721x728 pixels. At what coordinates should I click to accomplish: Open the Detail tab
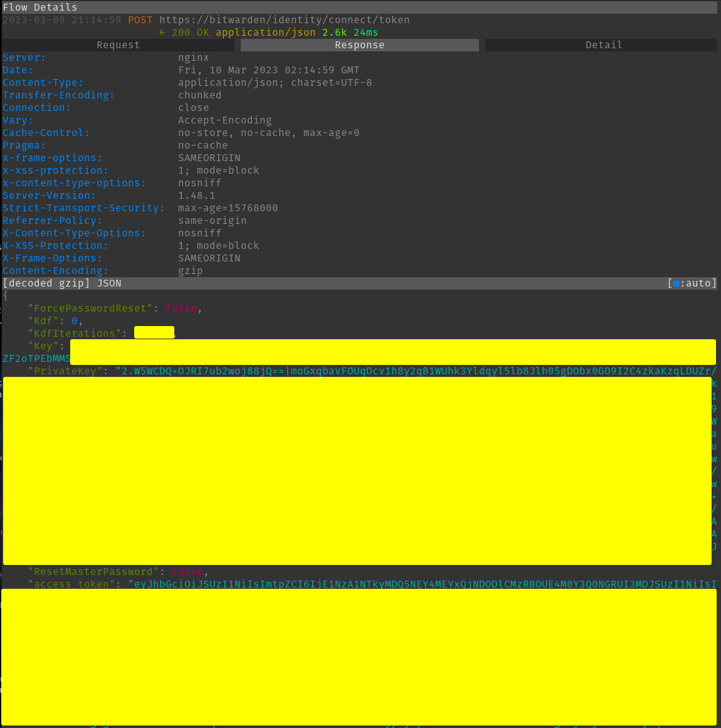[603, 45]
